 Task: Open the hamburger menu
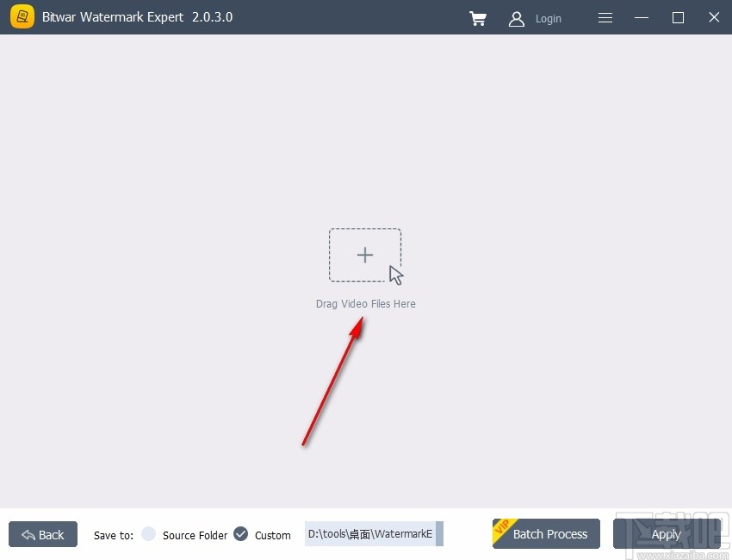click(605, 17)
